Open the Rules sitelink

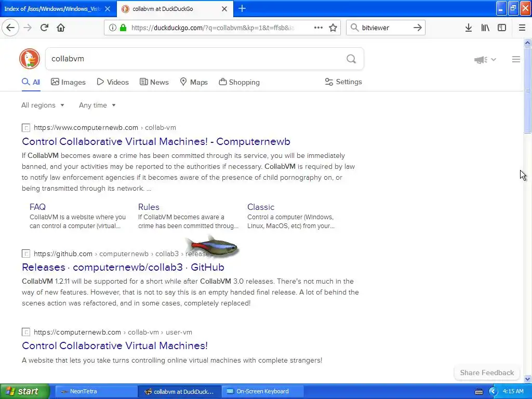tap(149, 207)
